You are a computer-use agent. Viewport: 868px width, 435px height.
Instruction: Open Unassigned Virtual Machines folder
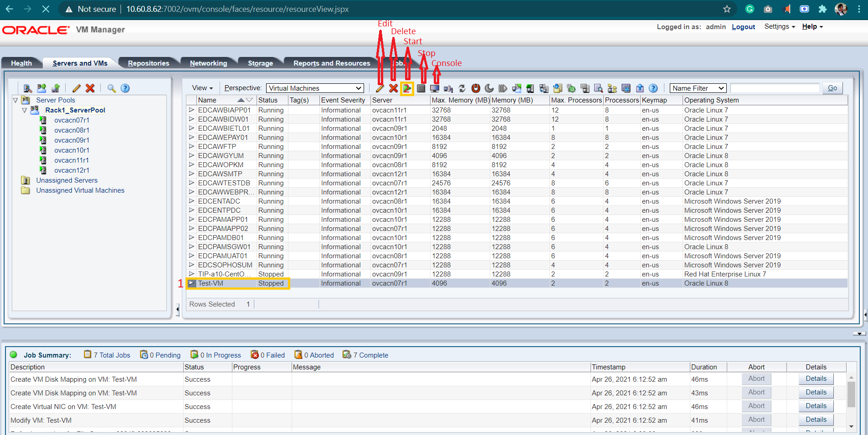coord(80,190)
